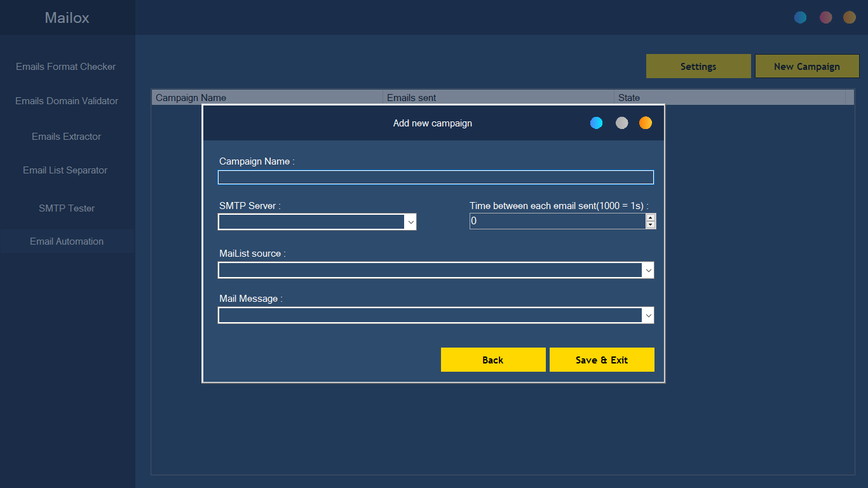Click the orange circle on the campaign dialog

[x=646, y=123]
